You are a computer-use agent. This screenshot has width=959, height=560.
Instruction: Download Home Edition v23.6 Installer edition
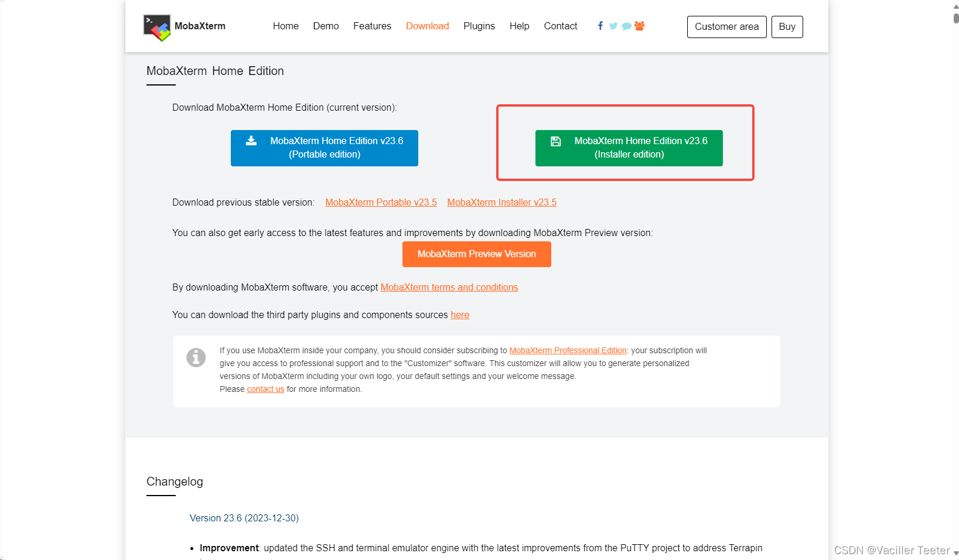click(629, 148)
